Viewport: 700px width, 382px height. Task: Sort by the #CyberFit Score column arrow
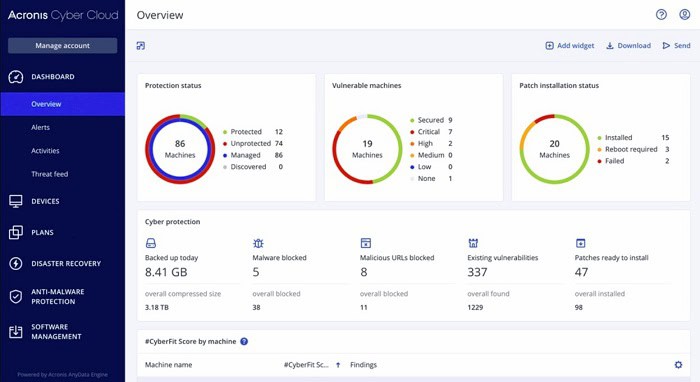[338, 365]
